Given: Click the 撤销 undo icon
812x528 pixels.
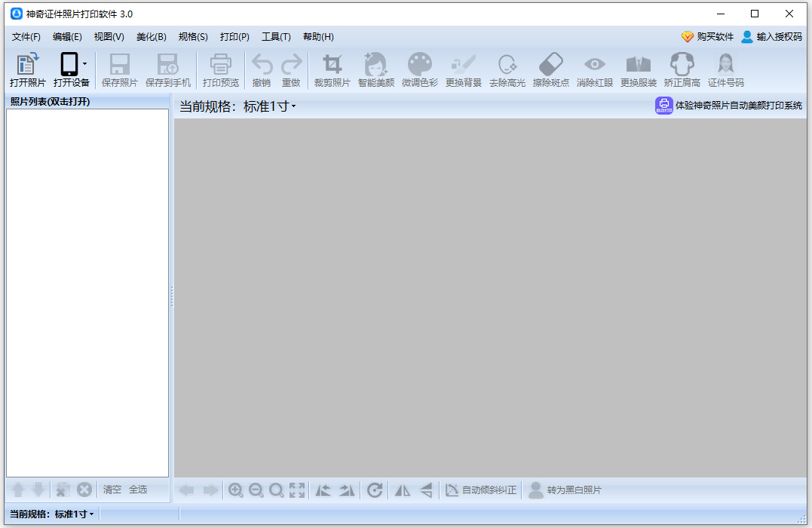Looking at the screenshot, I should point(261,69).
